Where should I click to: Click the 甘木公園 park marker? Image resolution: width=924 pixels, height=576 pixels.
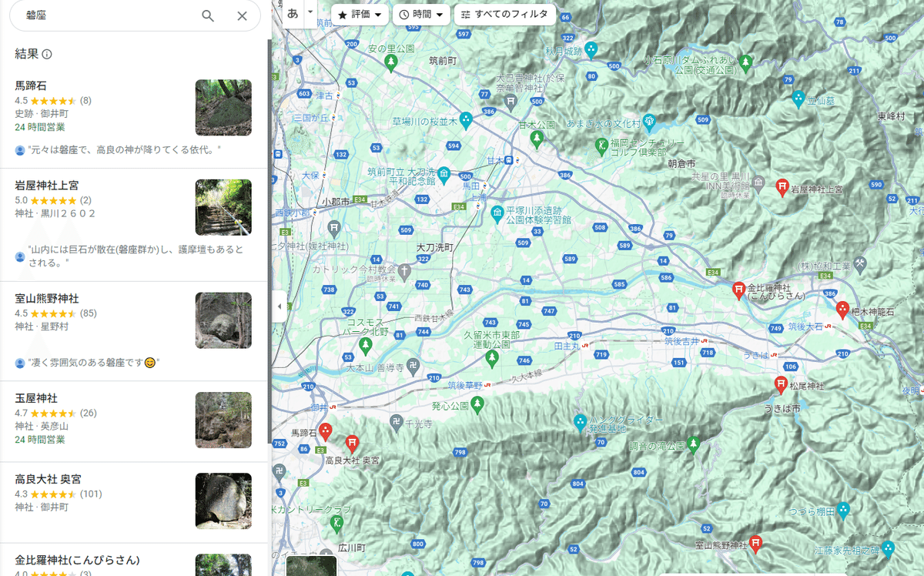[x=537, y=139]
